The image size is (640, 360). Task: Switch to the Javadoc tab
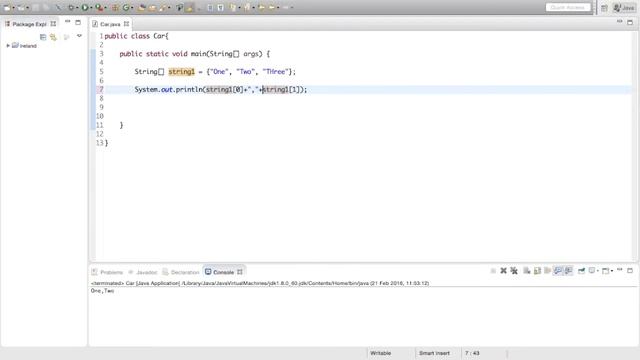pyautogui.click(x=142, y=272)
